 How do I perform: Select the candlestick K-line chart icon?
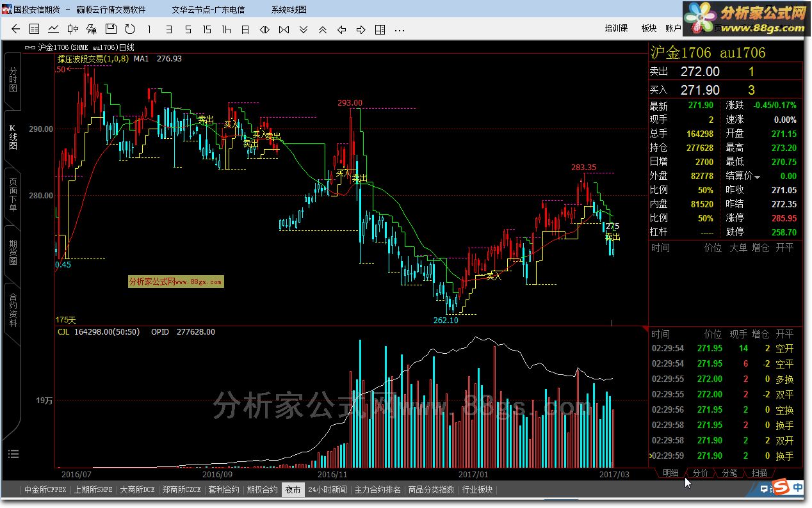pyautogui.click(x=73, y=29)
